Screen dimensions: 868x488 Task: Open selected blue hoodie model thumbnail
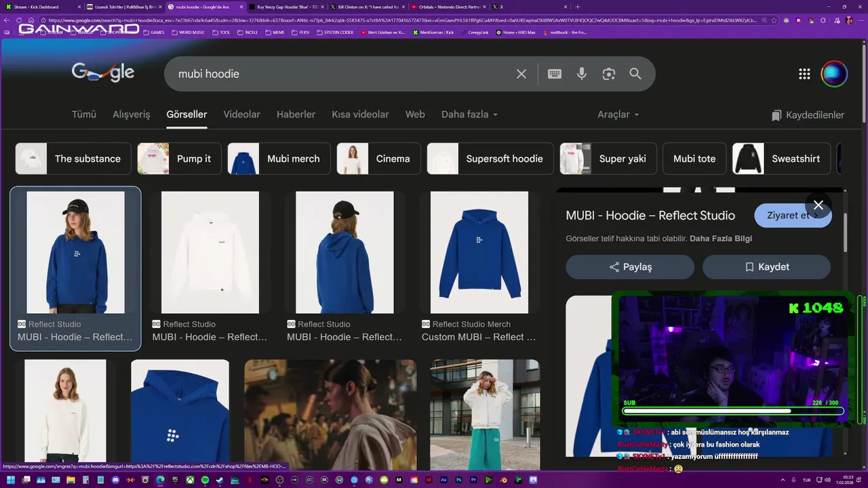pyautogui.click(x=75, y=252)
